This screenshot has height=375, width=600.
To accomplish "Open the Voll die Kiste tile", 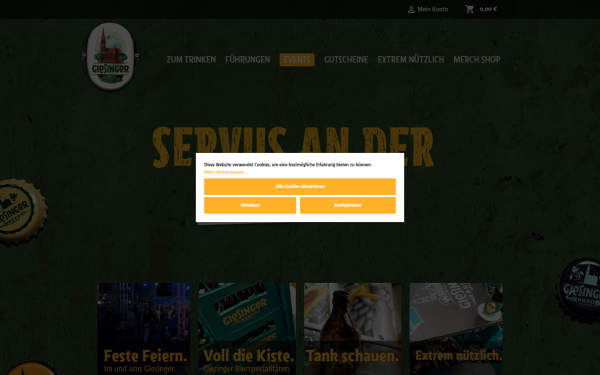I will pyautogui.click(x=247, y=329).
